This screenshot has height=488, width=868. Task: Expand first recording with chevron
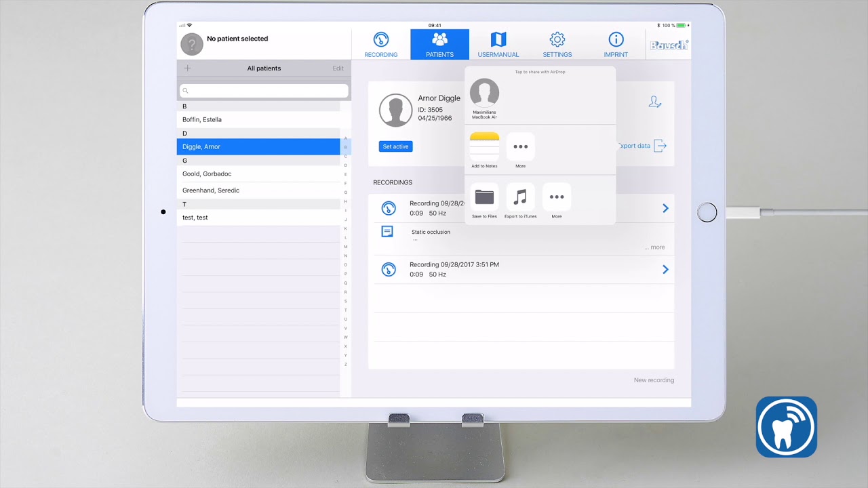665,208
